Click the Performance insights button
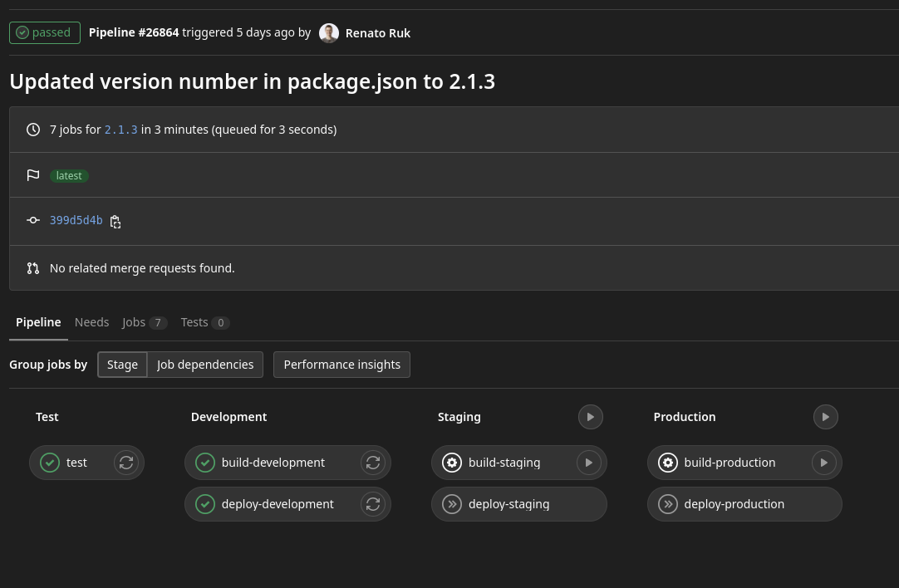The height and width of the screenshot is (588, 899). point(341,365)
